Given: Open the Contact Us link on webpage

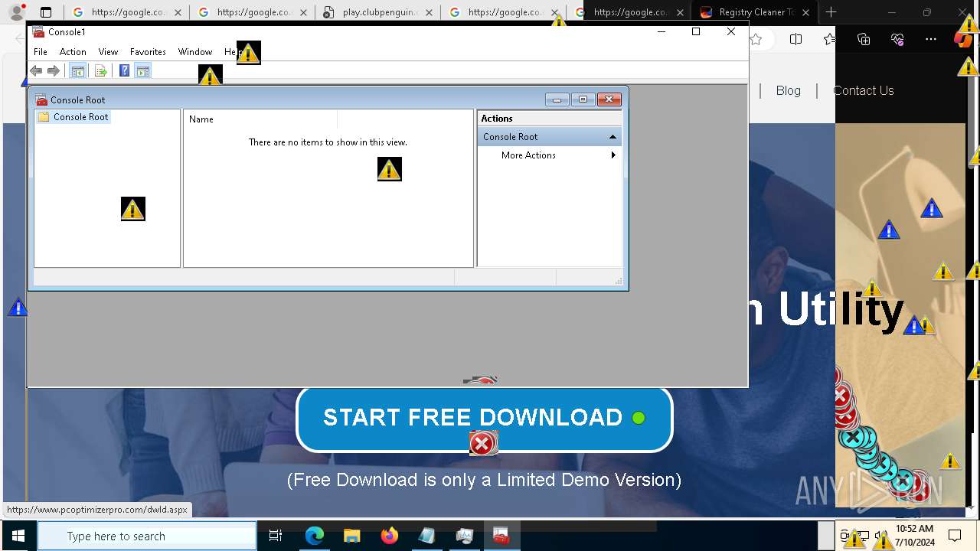Looking at the screenshot, I should (864, 90).
